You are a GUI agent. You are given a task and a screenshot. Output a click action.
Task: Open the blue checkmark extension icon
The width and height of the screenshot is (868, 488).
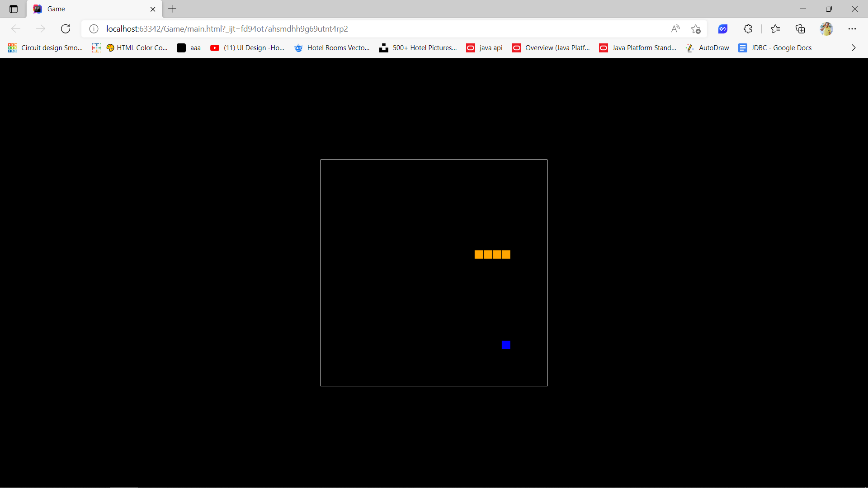[x=723, y=29]
